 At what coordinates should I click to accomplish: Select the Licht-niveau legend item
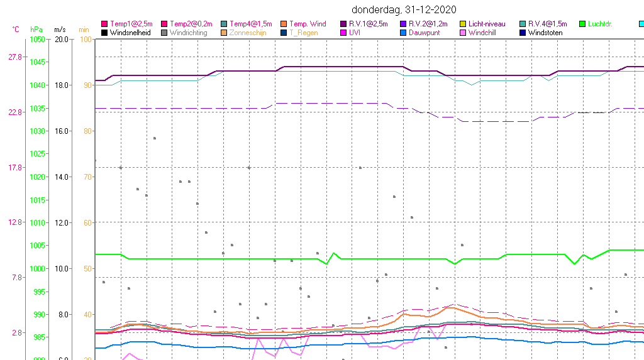(487, 24)
